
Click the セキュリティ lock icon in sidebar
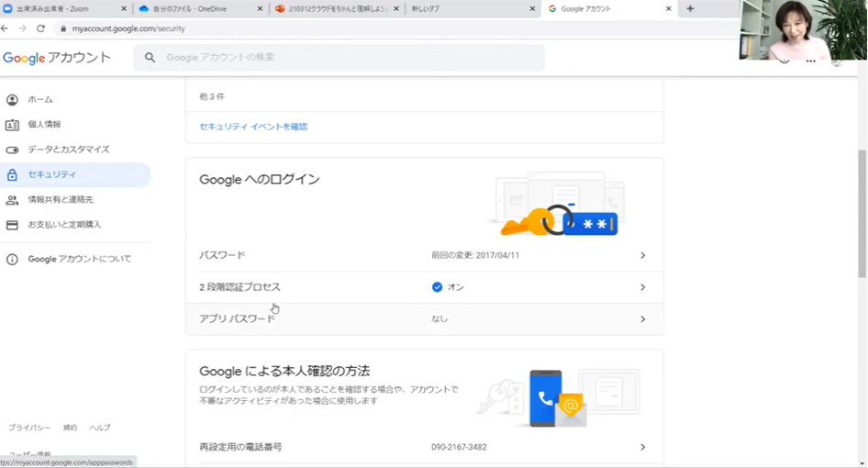[12, 174]
